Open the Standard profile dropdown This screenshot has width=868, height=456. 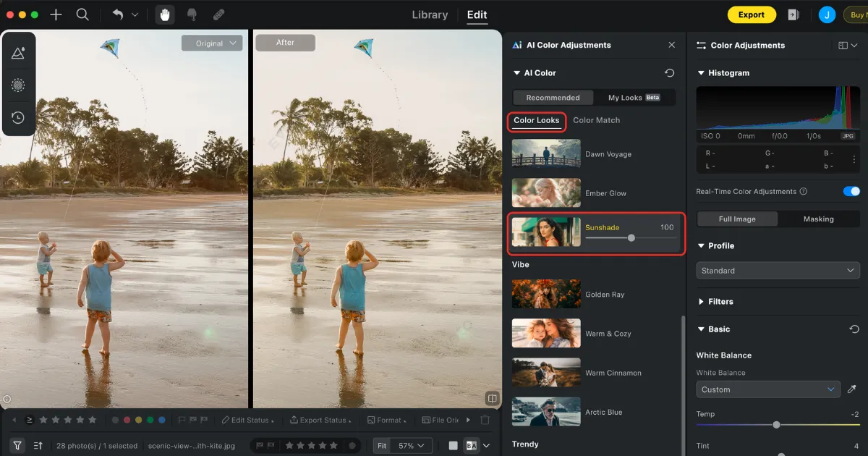778,271
